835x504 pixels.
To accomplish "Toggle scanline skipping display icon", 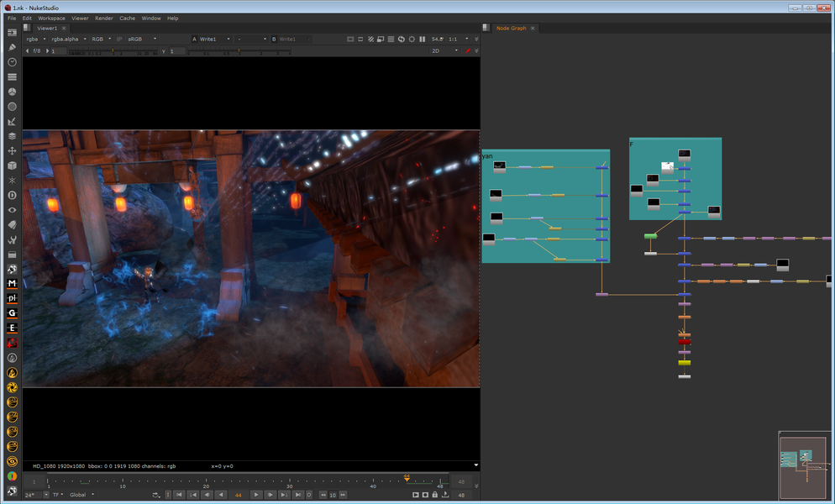I will coord(391,39).
